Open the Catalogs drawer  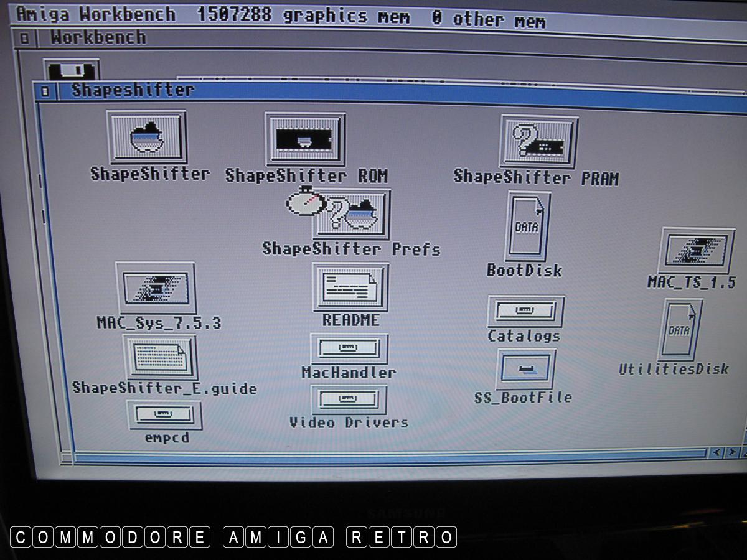[525, 311]
